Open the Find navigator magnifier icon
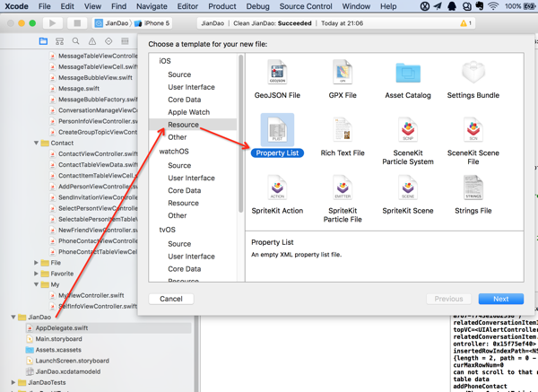 [76, 41]
